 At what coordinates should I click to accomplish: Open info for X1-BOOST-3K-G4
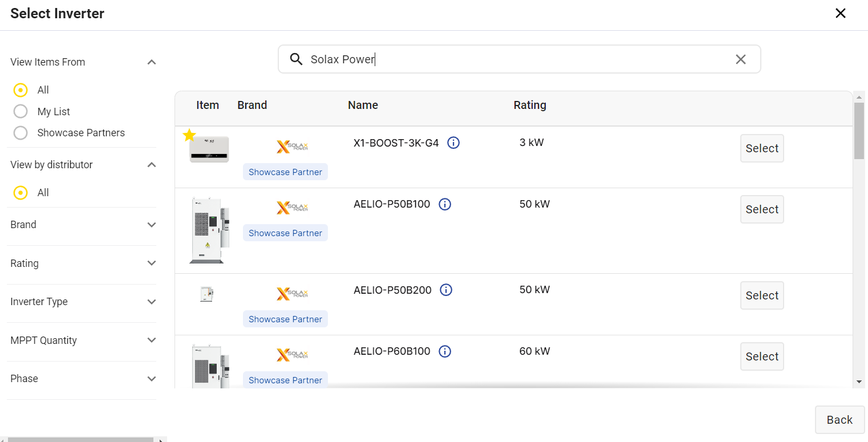pyautogui.click(x=453, y=143)
